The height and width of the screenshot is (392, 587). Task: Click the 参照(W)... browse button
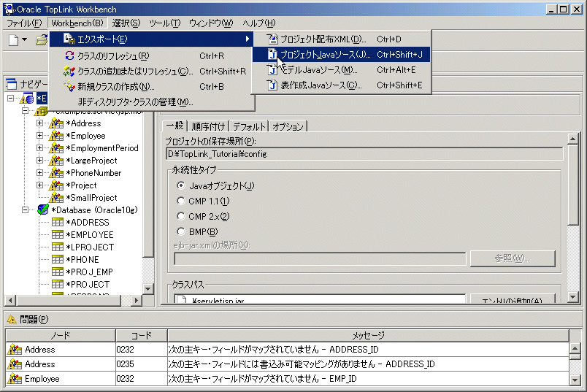pyautogui.click(x=512, y=258)
